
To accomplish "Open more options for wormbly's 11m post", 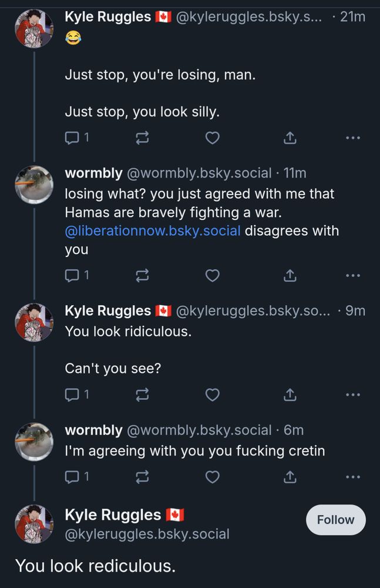I will (x=352, y=275).
